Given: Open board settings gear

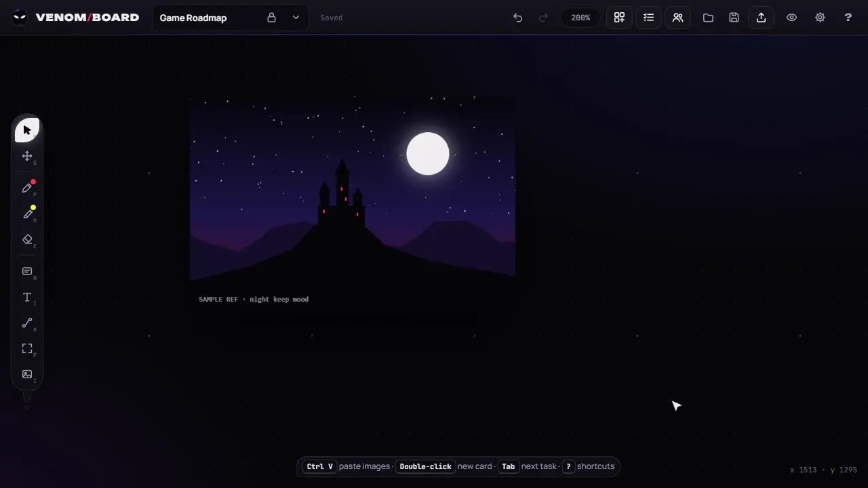Looking at the screenshot, I should click(x=820, y=18).
